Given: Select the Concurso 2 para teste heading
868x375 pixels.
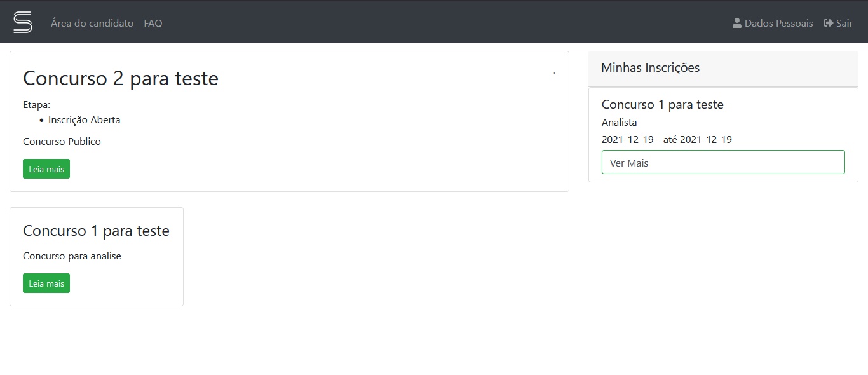Looking at the screenshot, I should pos(121,78).
